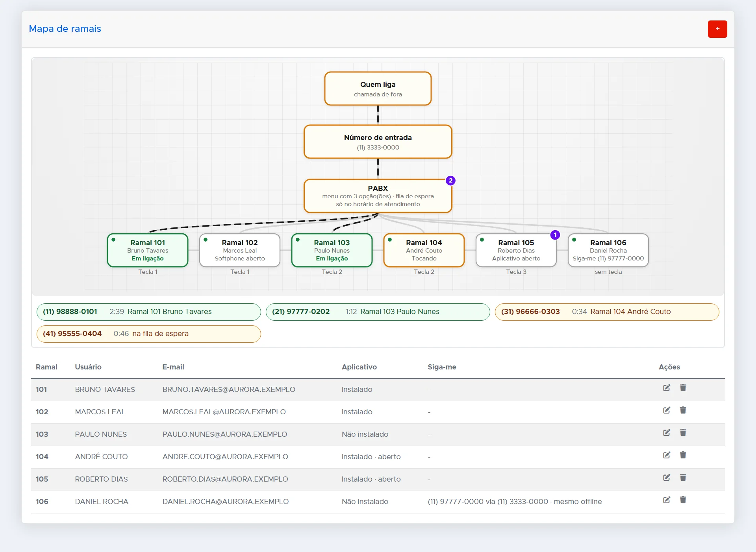Click the siga-me text for ramal 106

pyautogui.click(x=515, y=502)
